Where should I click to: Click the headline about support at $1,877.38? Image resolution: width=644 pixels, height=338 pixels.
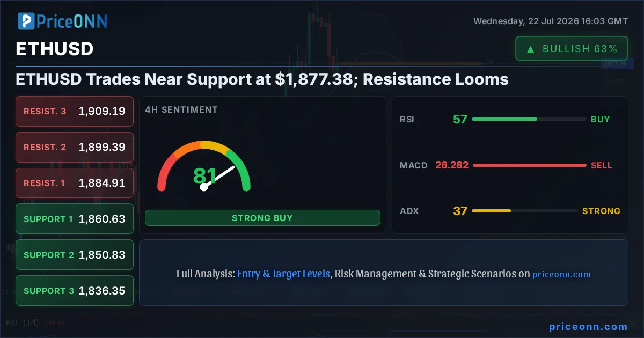(x=262, y=79)
